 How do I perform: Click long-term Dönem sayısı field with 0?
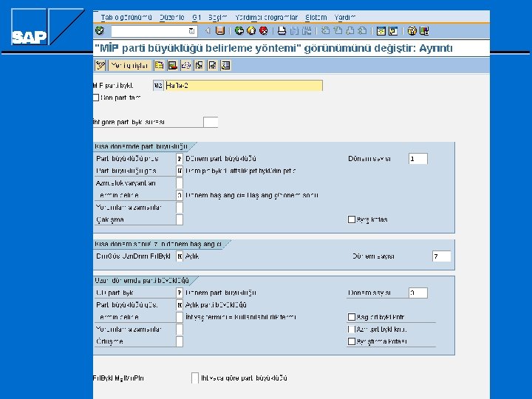418,293
